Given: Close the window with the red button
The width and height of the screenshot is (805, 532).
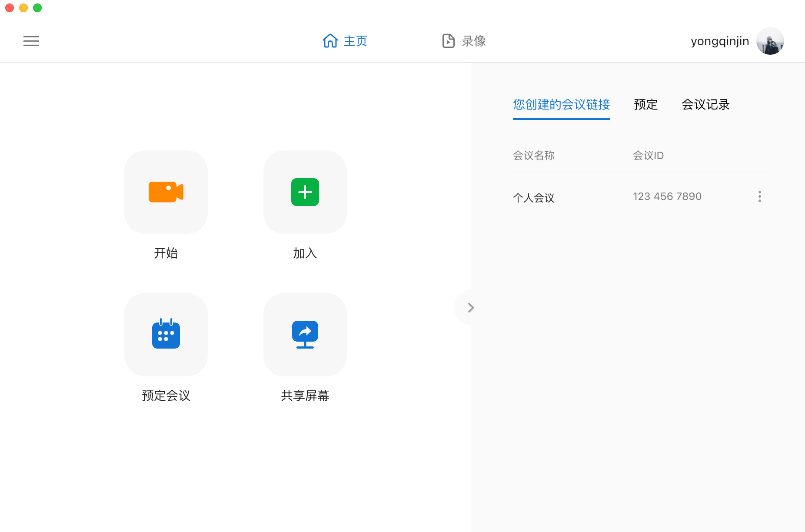Looking at the screenshot, I should 10,8.
